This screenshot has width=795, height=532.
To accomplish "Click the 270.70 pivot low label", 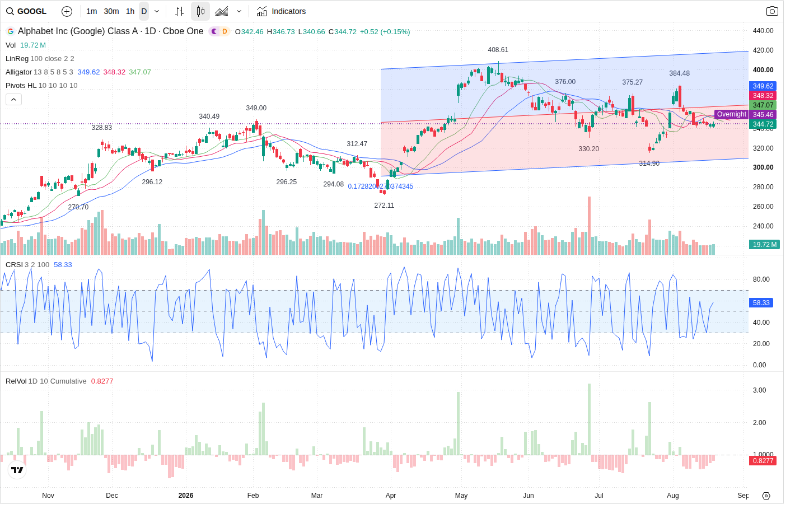I will point(78,207).
